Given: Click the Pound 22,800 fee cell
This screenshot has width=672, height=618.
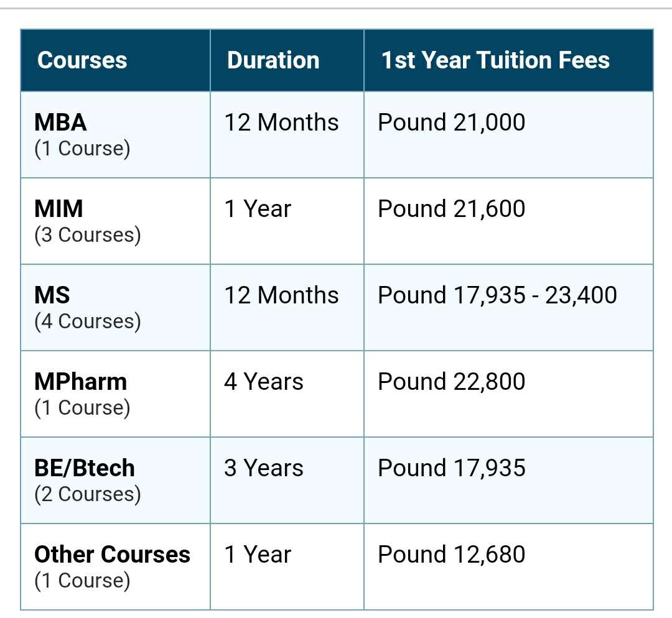Looking at the screenshot, I should (451, 382).
